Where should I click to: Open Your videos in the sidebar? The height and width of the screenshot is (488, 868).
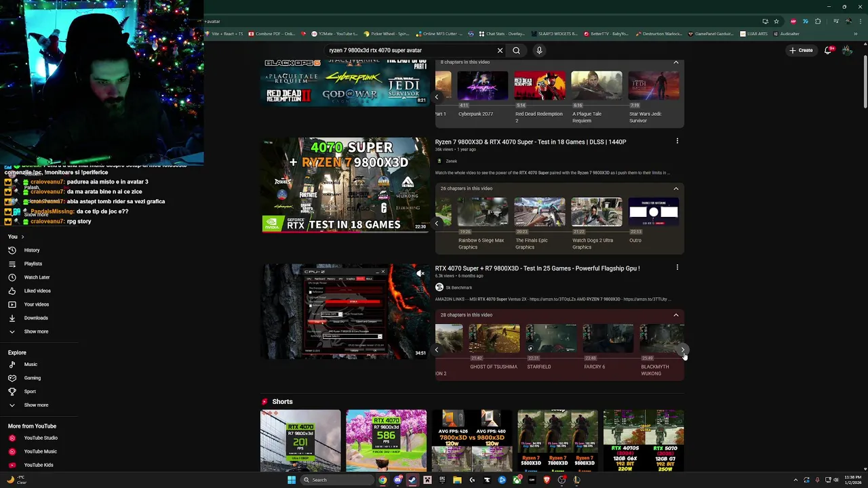[36, 304]
